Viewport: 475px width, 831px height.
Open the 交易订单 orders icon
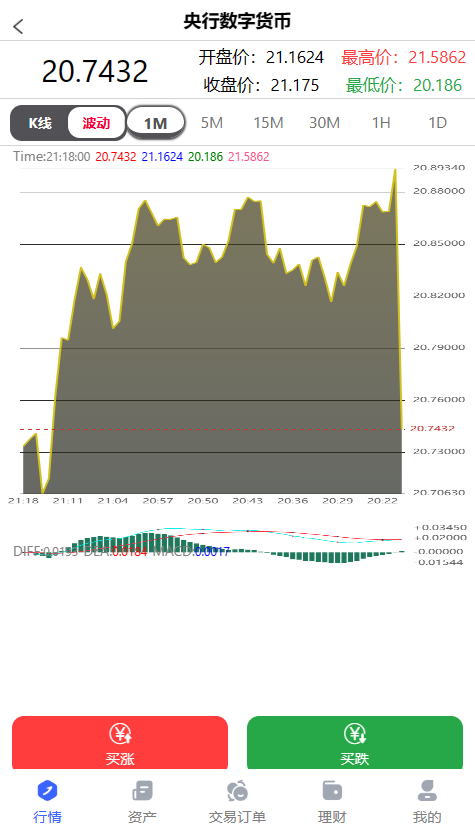click(x=238, y=791)
